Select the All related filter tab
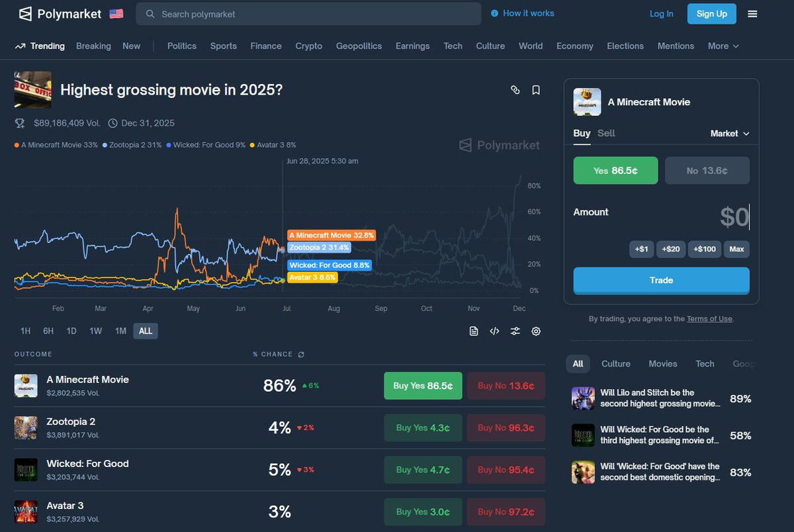Image resolution: width=794 pixels, height=532 pixels. point(578,364)
